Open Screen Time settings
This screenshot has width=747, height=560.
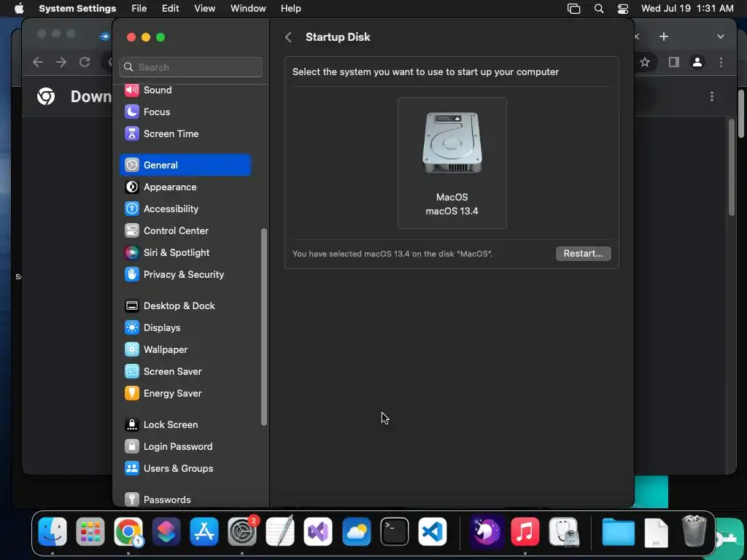coord(185,134)
